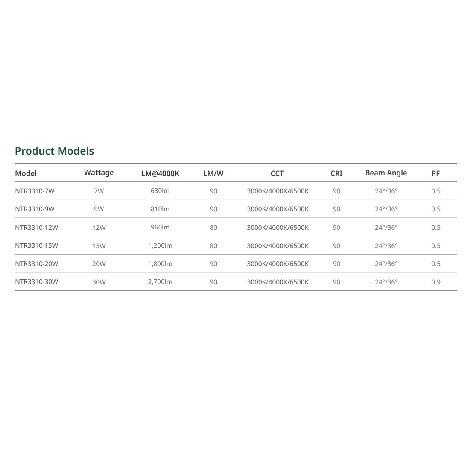This screenshot has width=476, height=476.
Task: Click the NTR3310-12W model entry
Action: point(36,228)
